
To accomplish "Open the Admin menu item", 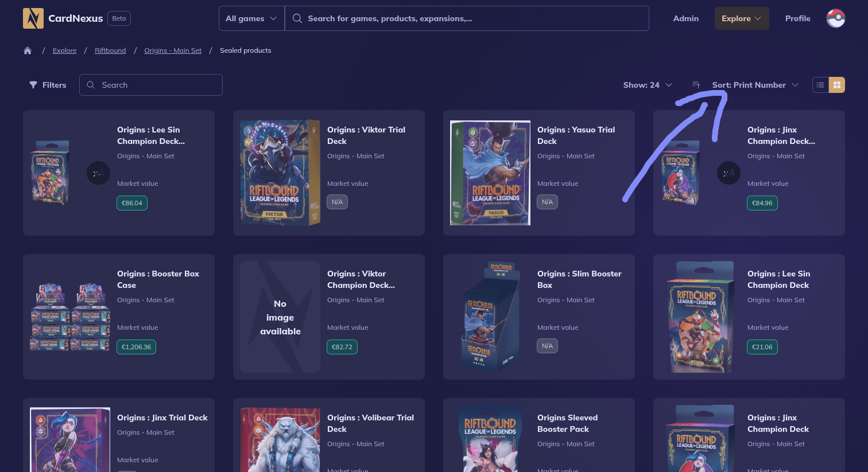I will [685, 18].
